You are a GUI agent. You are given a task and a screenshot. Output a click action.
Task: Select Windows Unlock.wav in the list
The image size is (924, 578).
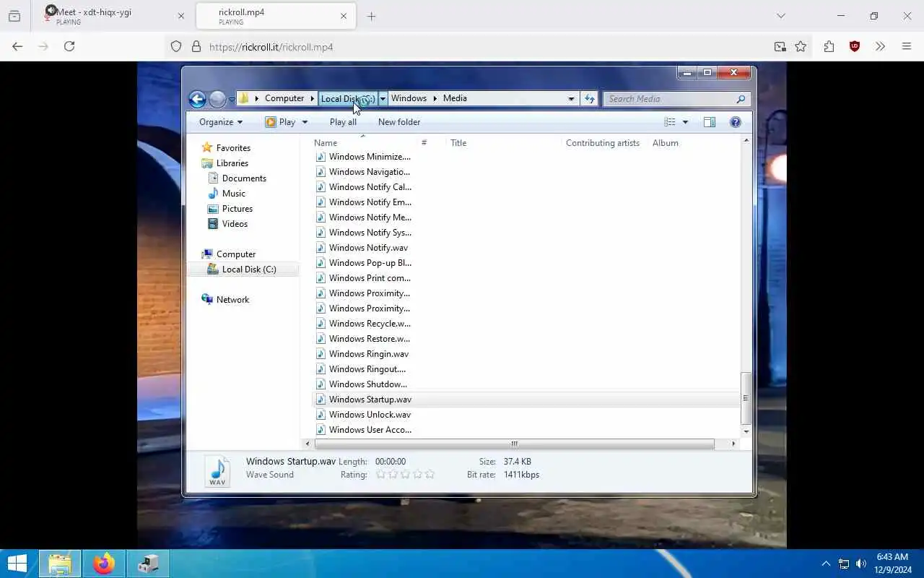[370, 414]
